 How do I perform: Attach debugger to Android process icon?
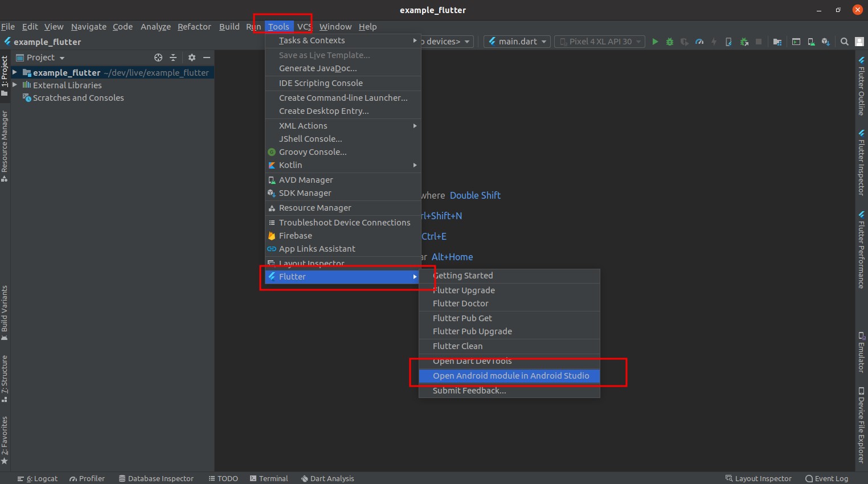coord(744,42)
